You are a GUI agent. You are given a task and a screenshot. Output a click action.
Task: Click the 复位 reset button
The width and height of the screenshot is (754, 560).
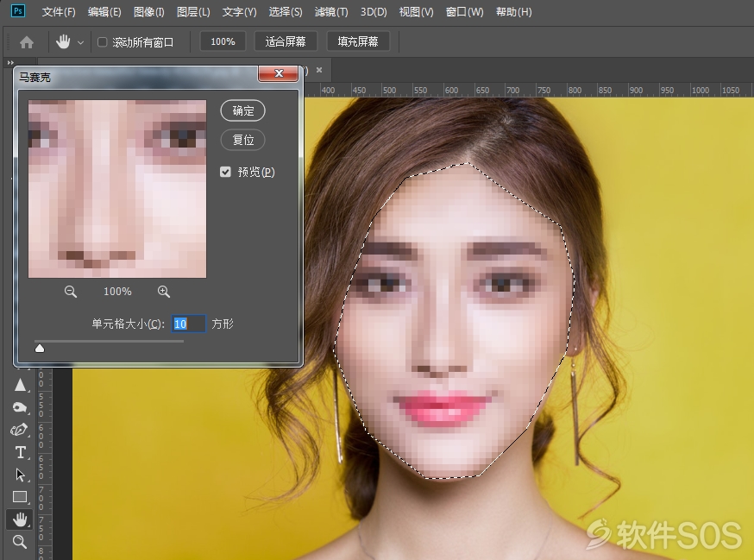point(242,140)
